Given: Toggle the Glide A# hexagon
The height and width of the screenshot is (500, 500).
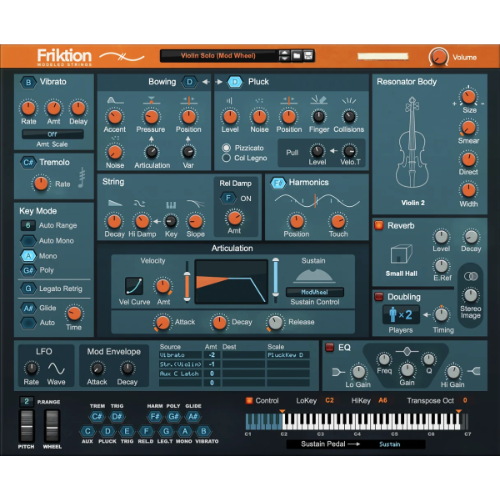Looking at the screenshot, I should tap(28, 308).
